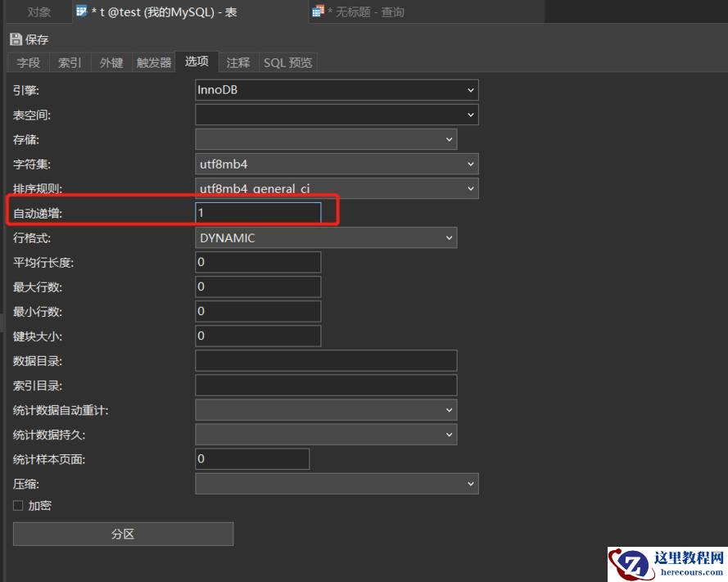Open the SQL 预览 tab

click(288, 63)
